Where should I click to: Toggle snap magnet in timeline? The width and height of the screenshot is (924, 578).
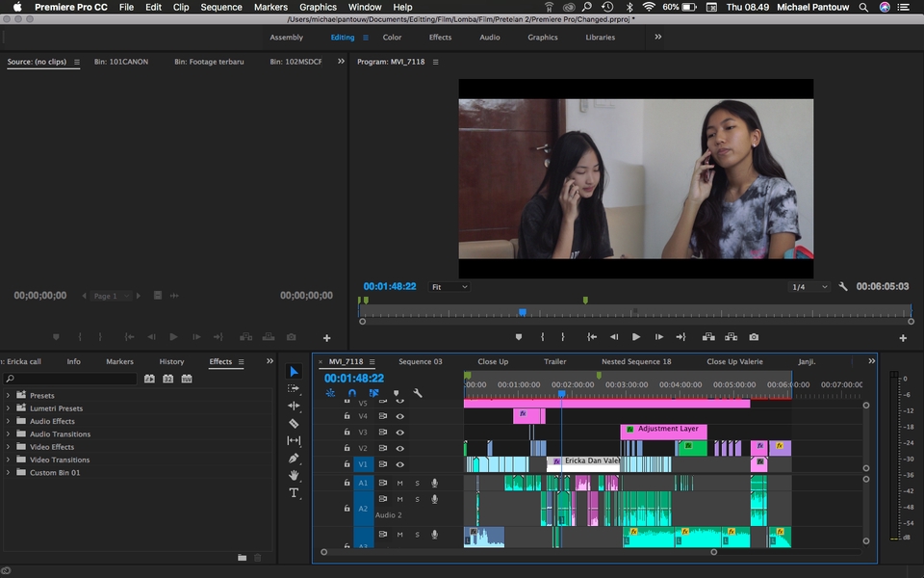352,393
